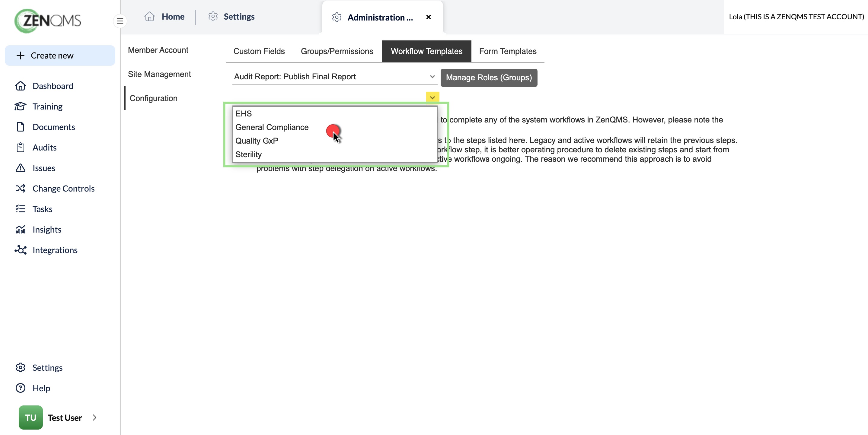Click the Home tab house icon
The width and height of the screenshot is (868, 435).
point(150,17)
